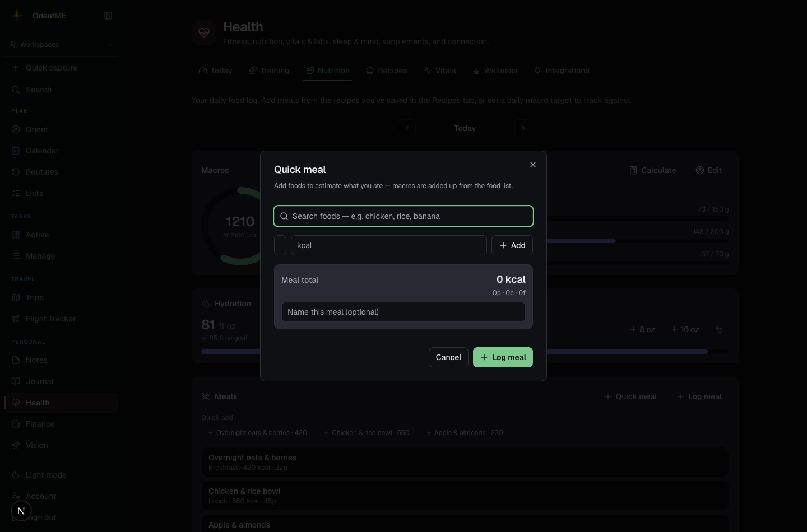The image size is (807, 532).
Task: Click Quick meal in Meals section
Action: [x=630, y=396]
